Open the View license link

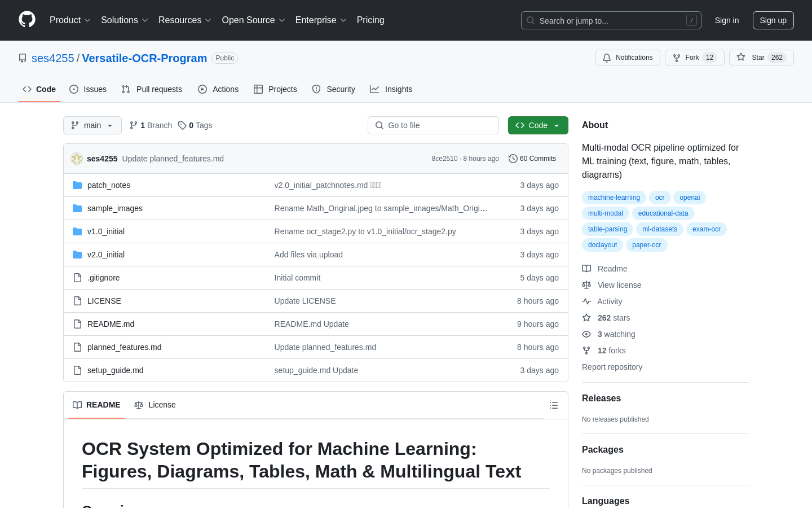612,285
